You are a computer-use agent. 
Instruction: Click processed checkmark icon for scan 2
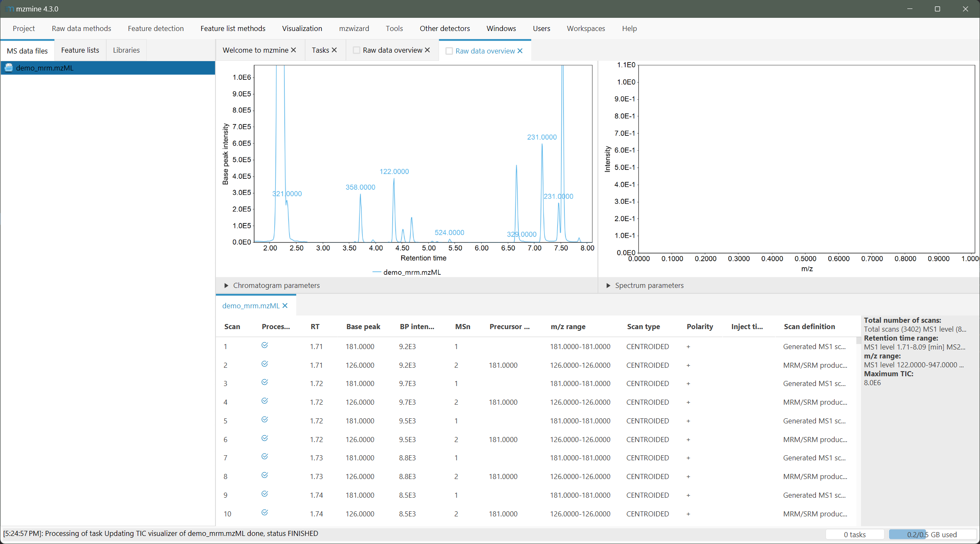click(264, 364)
